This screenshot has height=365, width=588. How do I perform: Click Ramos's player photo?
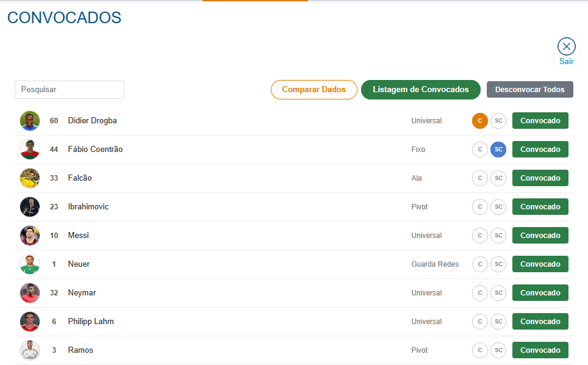pyautogui.click(x=30, y=350)
